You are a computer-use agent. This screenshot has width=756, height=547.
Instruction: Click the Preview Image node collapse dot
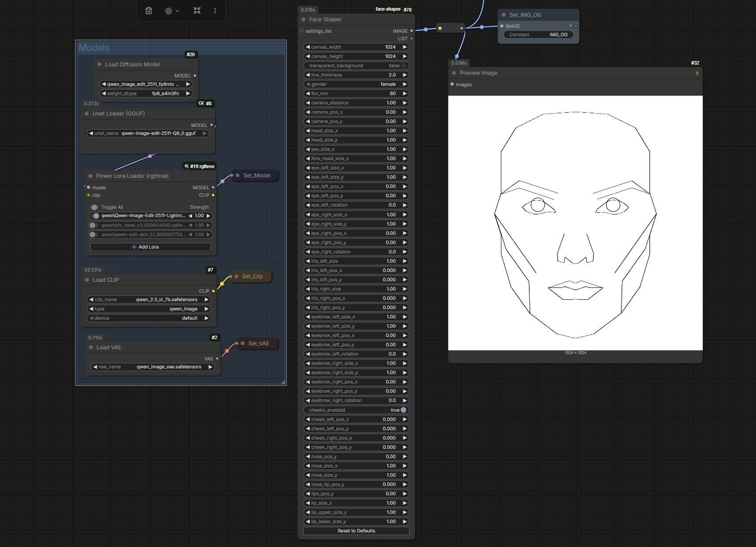click(454, 73)
